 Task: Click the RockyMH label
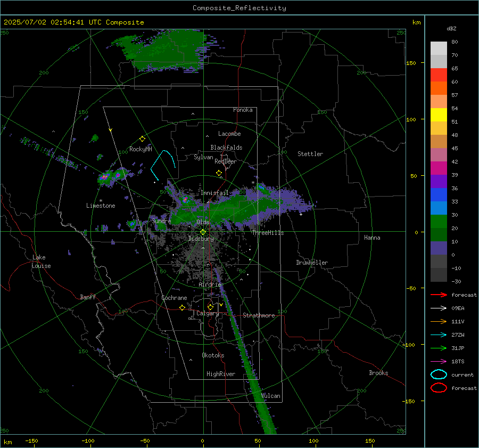click(x=141, y=149)
